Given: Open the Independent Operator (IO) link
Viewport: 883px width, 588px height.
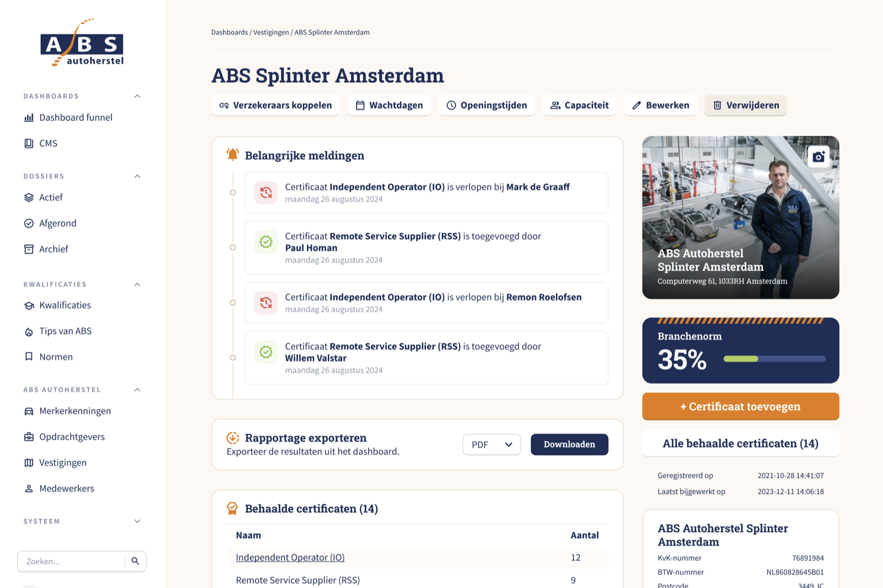Looking at the screenshot, I should point(290,558).
